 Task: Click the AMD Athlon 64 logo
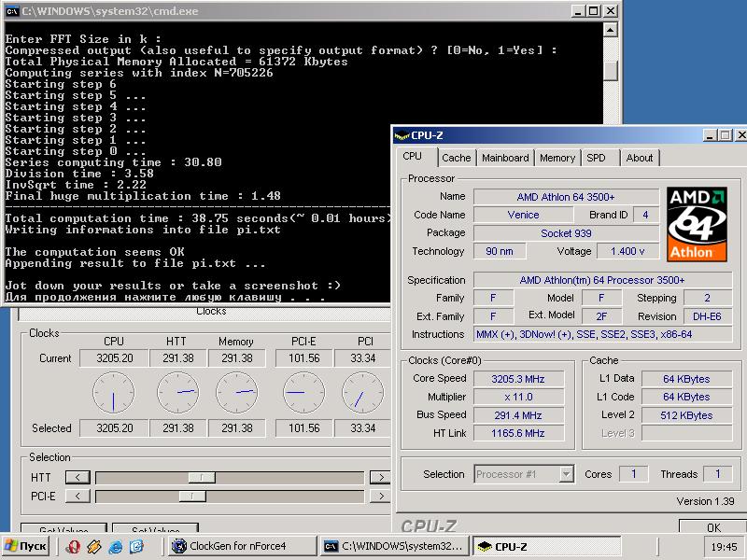tap(697, 224)
